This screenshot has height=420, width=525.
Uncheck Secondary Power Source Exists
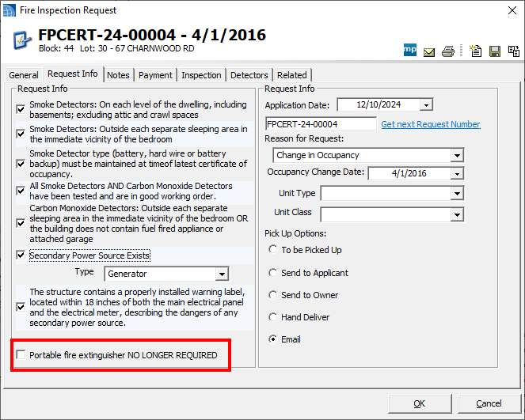tap(21, 255)
